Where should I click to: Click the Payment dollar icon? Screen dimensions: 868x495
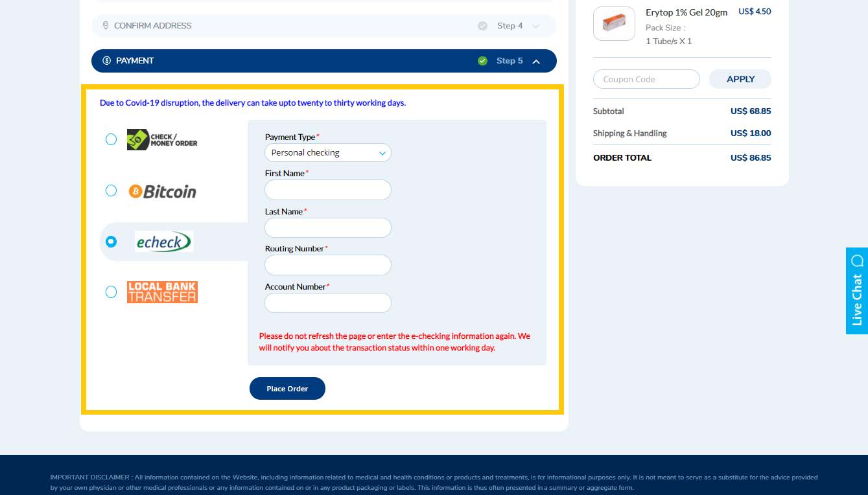click(107, 60)
